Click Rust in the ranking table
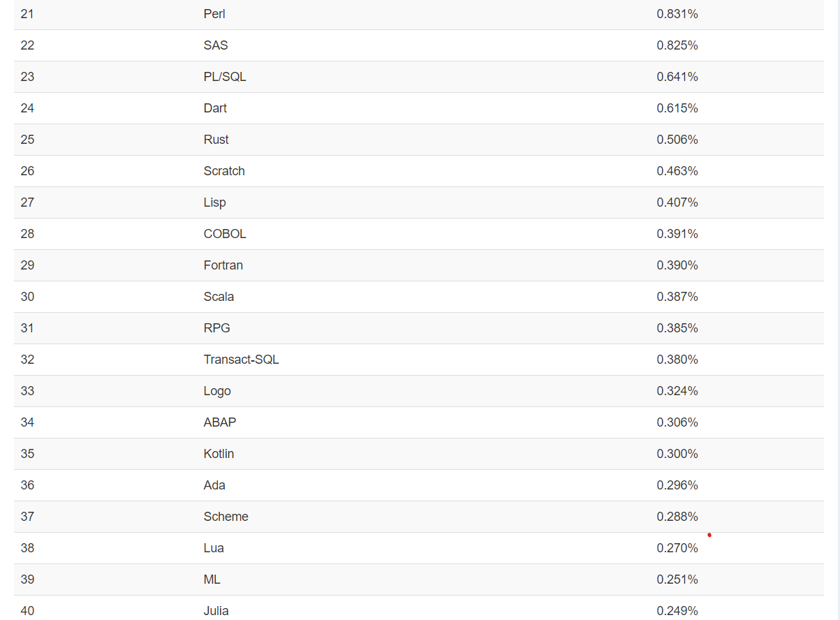This screenshot has width=840, height=620. (216, 140)
